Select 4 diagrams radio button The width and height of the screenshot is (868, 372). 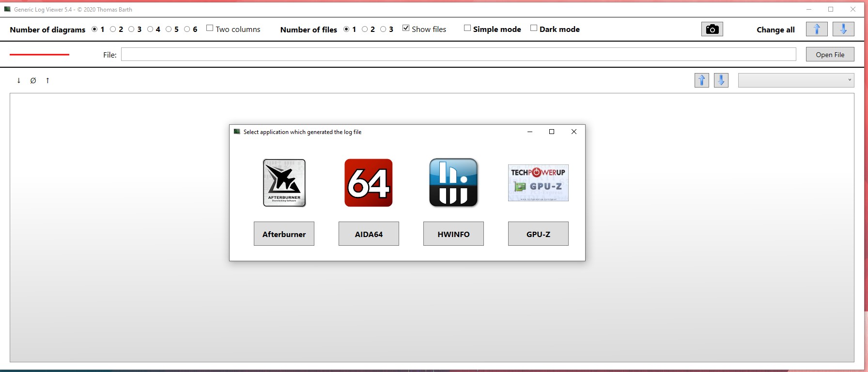(x=150, y=30)
